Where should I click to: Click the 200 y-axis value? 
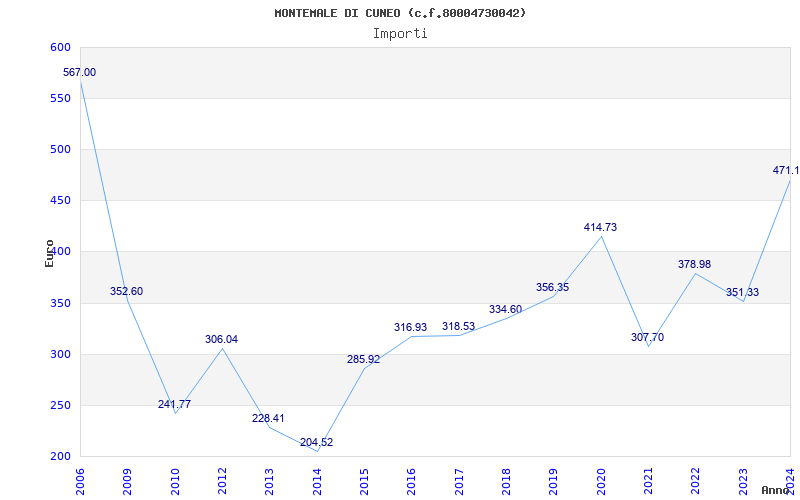tap(59, 456)
